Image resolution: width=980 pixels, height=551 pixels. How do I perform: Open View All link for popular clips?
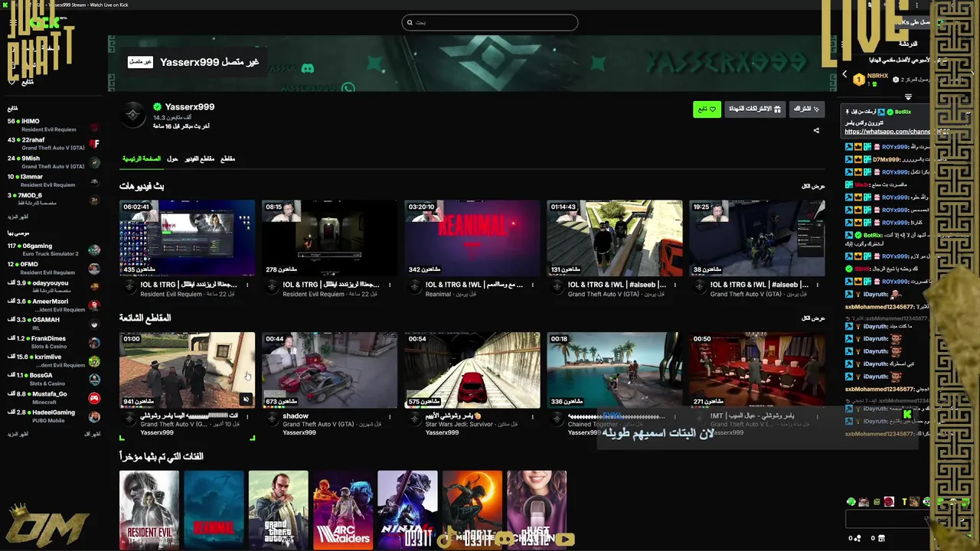pos(813,318)
